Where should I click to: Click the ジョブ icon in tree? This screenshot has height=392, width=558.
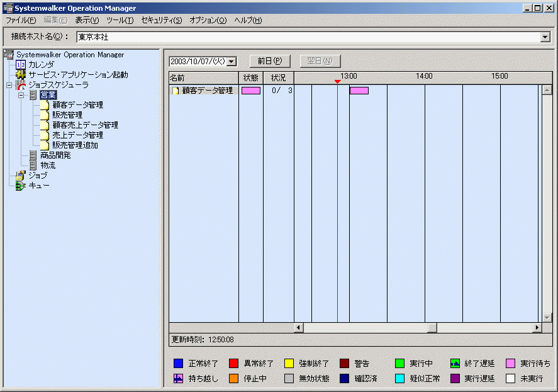click(21, 176)
